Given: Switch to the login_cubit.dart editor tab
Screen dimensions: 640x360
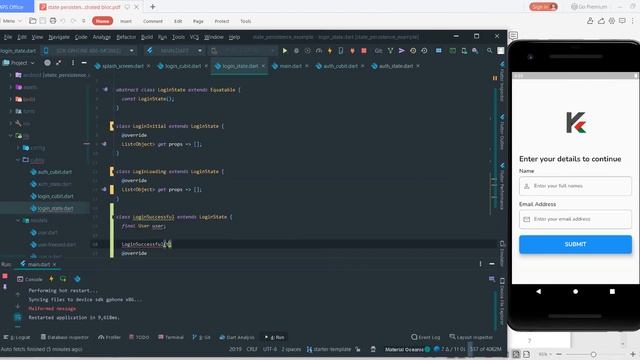Looking at the screenshot, I should (183, 66).
